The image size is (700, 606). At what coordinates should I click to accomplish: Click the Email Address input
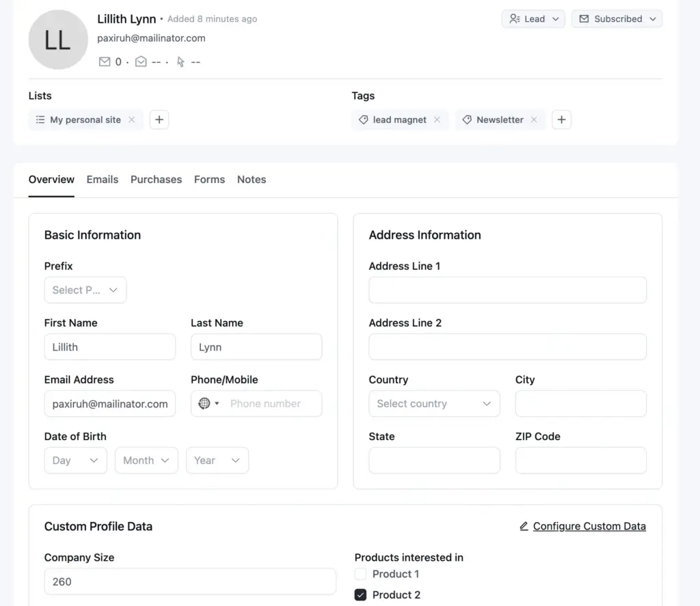tap(110, 403)
